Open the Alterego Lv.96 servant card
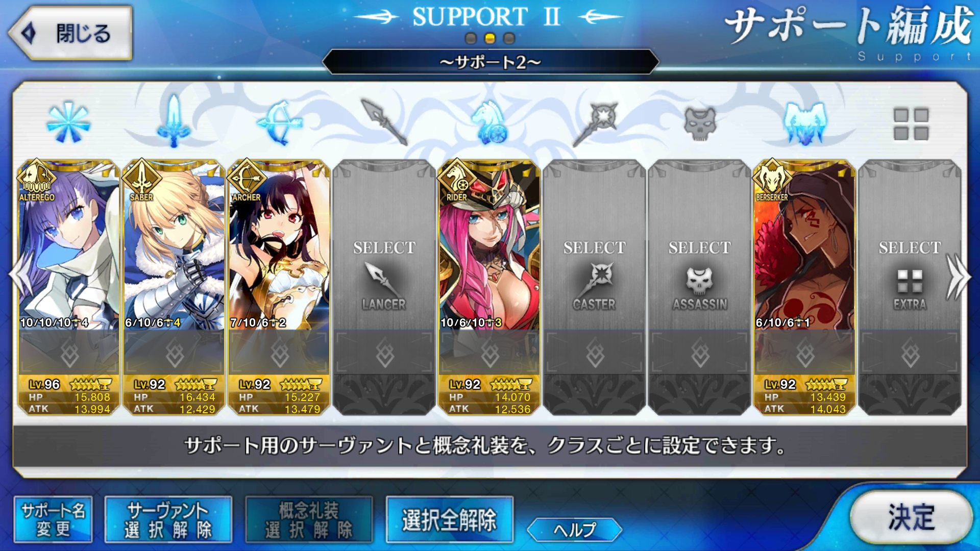This screenshot has width=980, height=551. 68,287
